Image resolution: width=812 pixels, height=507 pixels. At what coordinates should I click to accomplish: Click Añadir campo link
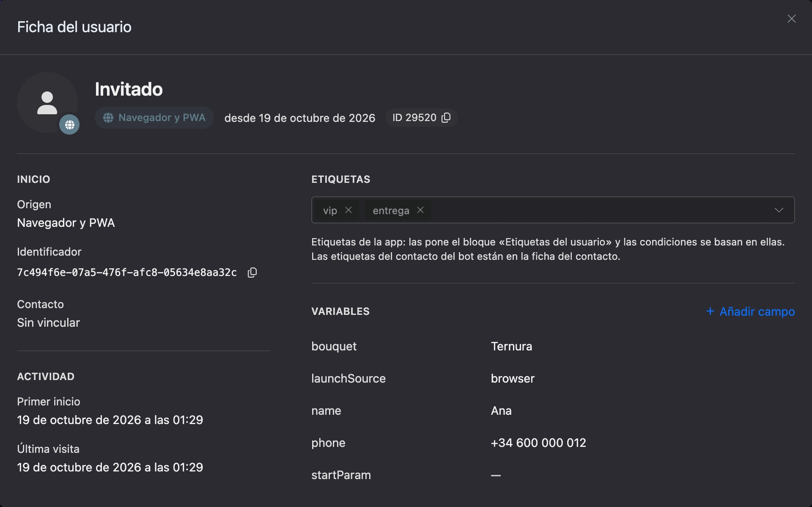pos(750,311)
